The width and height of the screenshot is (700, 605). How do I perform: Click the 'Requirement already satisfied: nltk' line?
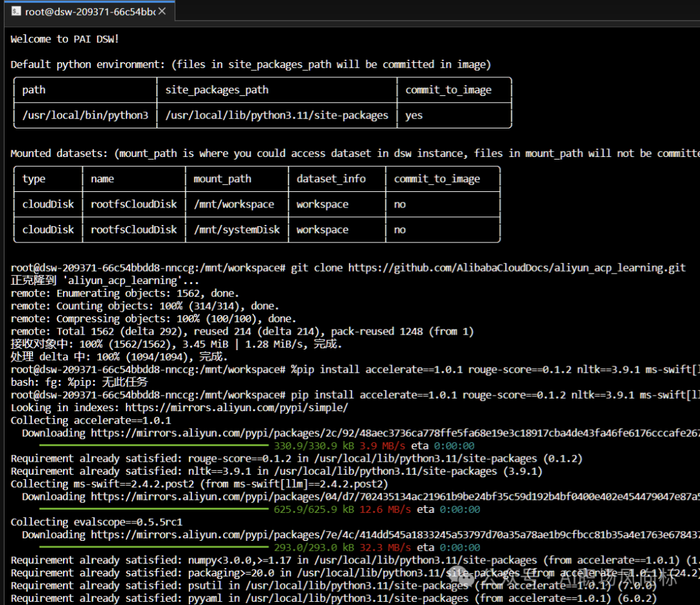pyautogui.click(x=276, y=471)
